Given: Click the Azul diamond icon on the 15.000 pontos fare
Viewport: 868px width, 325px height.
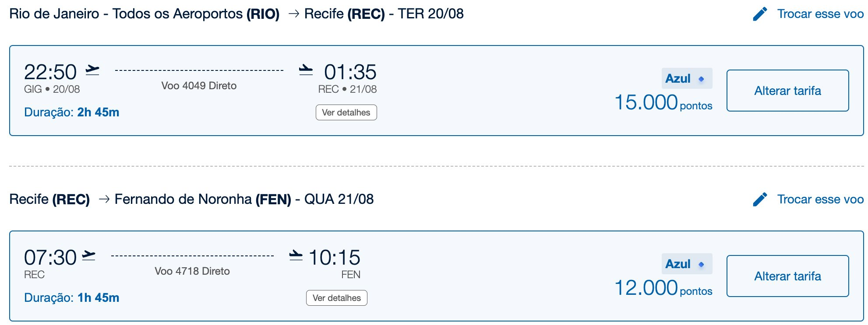Looking at the screenshot, I should [701, 79].
